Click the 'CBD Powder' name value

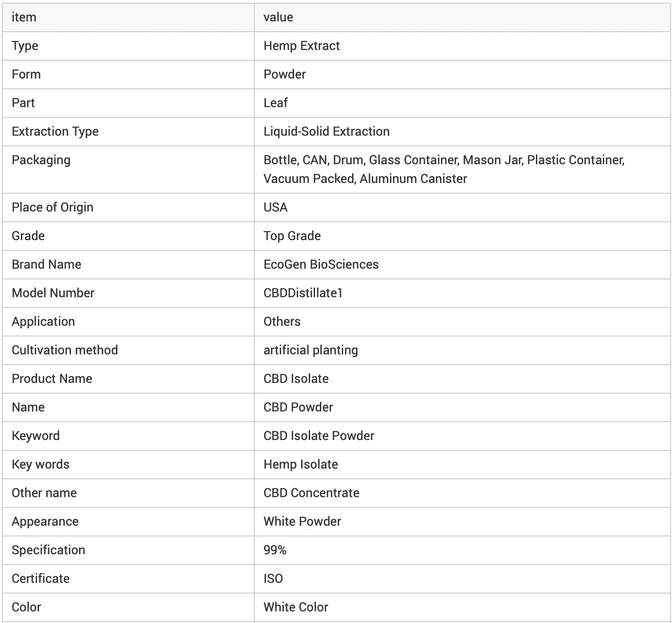pyautogui.click(x=299, y=407)
